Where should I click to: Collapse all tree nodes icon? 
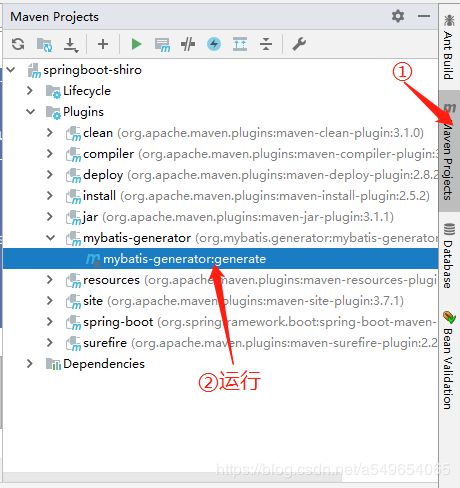coord(266,44)
